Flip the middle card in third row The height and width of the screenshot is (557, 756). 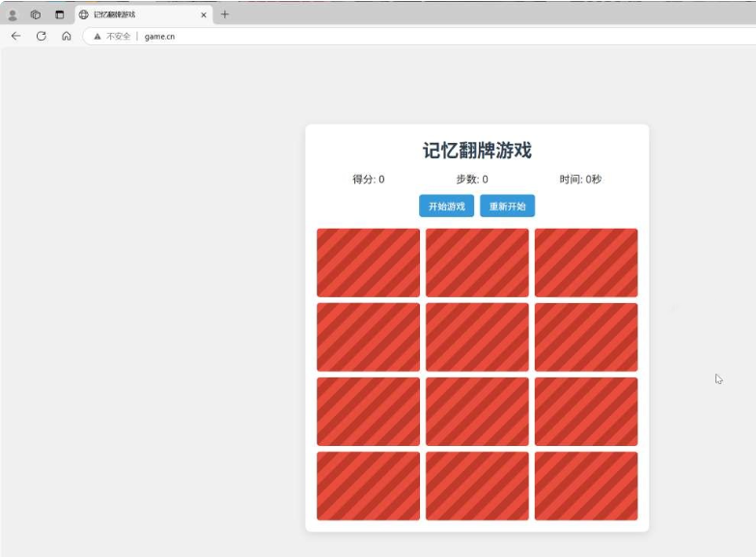tap(477, 411)
